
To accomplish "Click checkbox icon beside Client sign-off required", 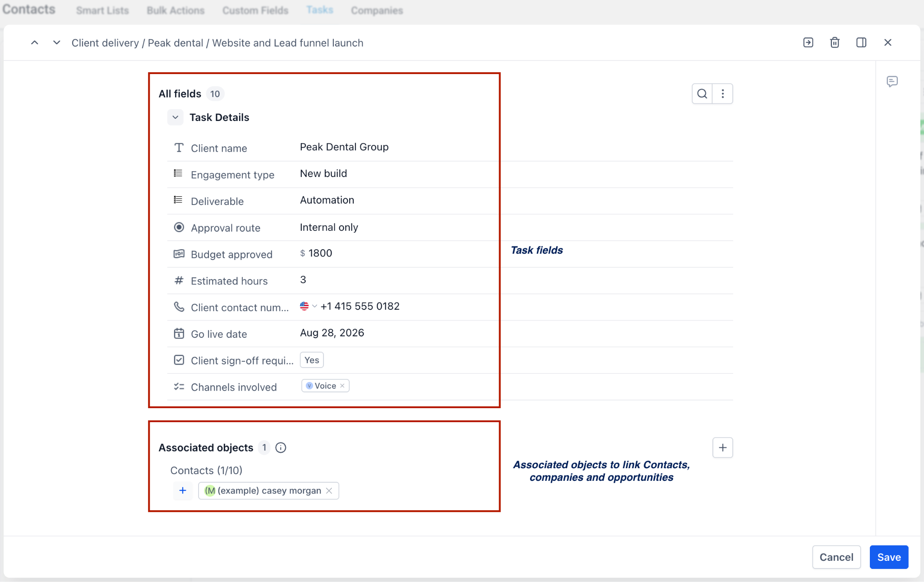I will click(179, 360).
